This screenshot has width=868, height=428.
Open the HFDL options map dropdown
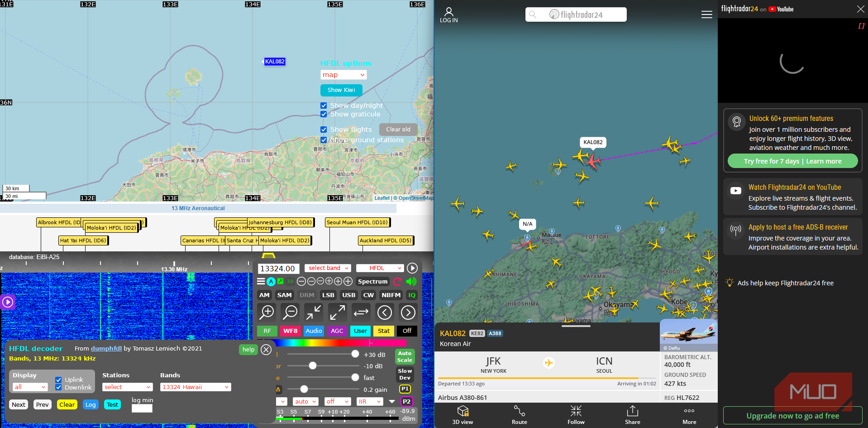pyautogui.click(x=343, y=75)
